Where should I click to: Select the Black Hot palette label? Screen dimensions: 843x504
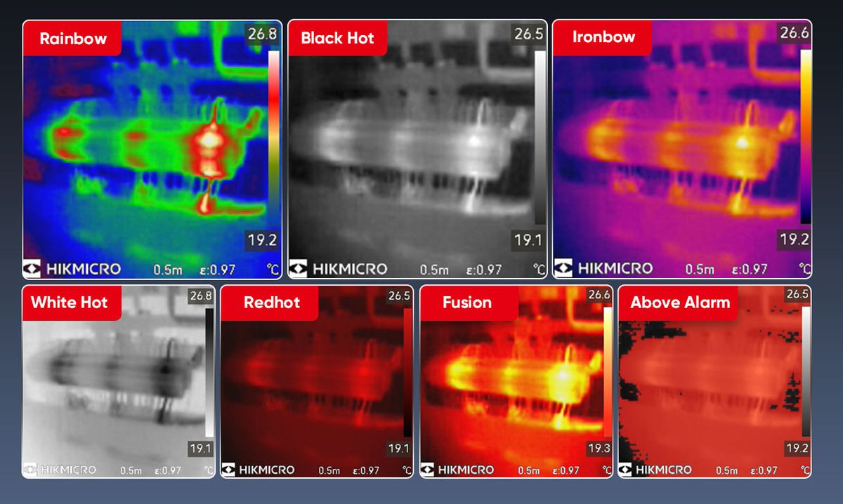[x=337, y=38]
